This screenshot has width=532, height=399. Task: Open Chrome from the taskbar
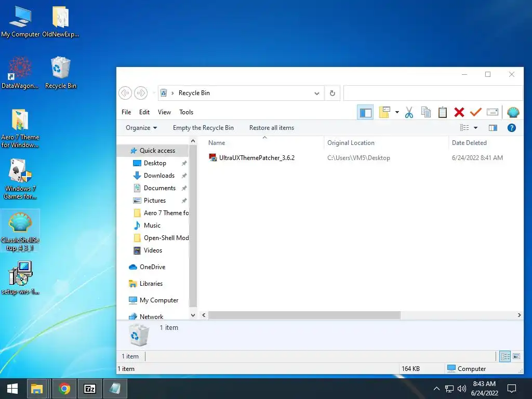tap(64, 389)
